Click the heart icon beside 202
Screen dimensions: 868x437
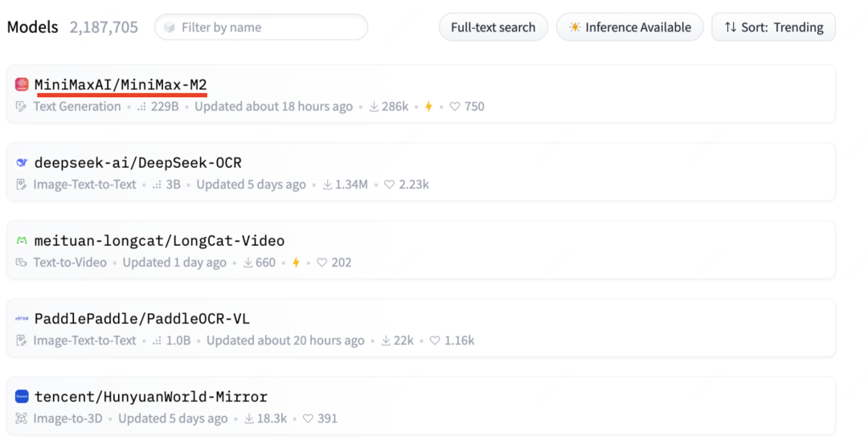[322, 263]
